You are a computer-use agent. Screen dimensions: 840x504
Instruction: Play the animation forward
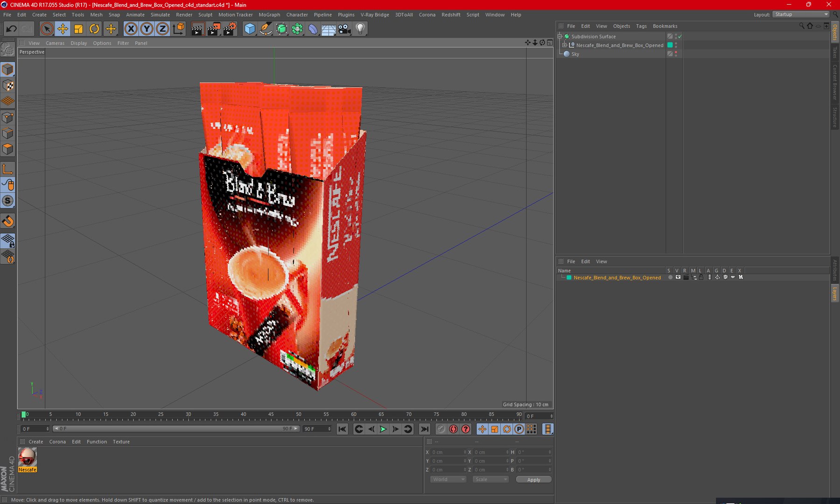click(383, 429)
